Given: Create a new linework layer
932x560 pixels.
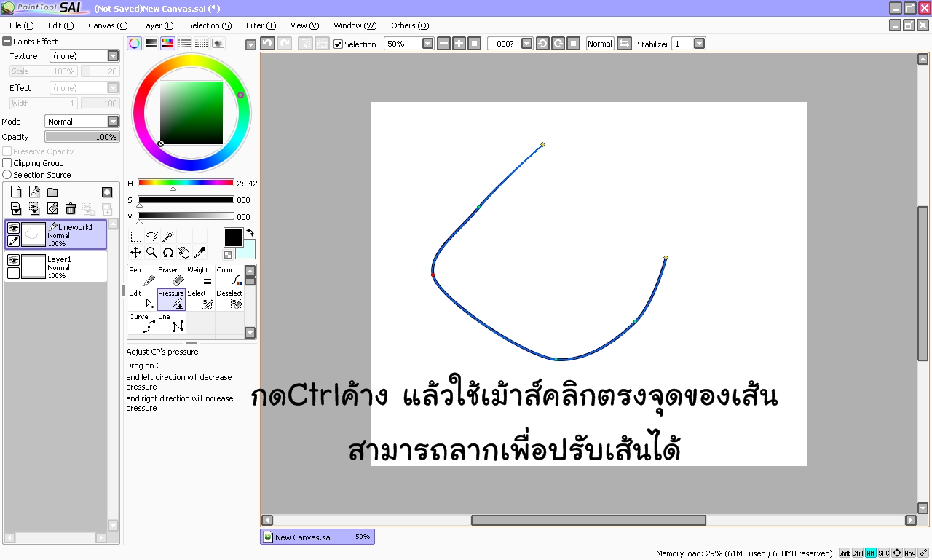Looking at the screenshot, I should tap(34, 192).
